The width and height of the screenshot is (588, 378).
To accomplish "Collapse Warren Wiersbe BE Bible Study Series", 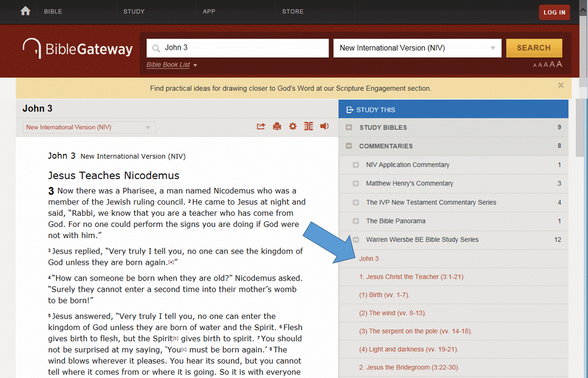I will pos(356,240).
